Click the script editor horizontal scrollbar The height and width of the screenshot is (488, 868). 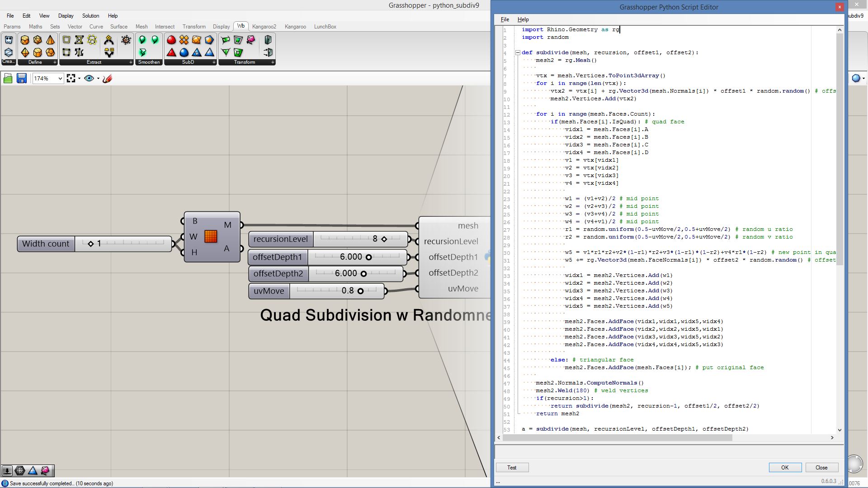pos(618,437)
